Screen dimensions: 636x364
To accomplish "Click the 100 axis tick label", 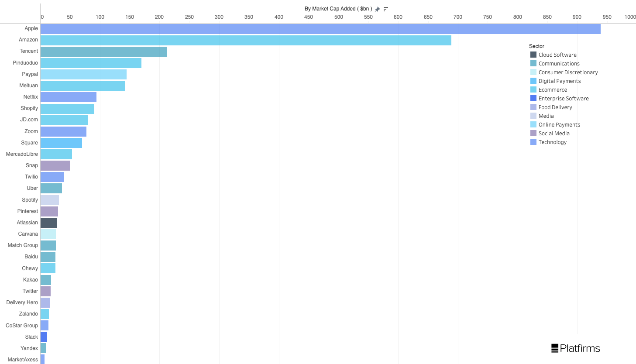I will point(100,17).
